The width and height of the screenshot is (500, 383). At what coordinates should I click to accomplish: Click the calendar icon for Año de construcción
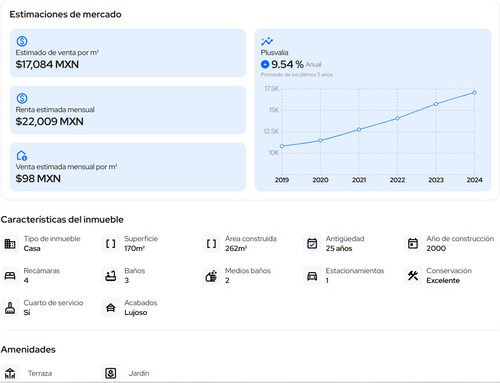coord(413,244)
